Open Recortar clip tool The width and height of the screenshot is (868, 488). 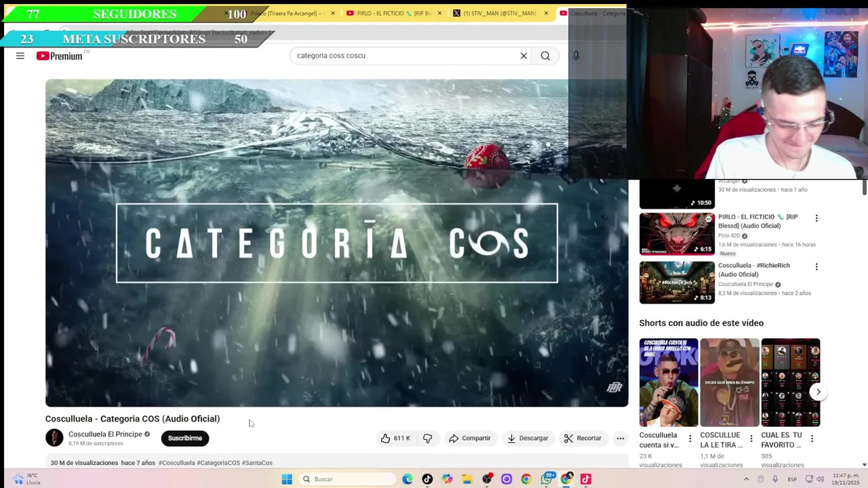pyautogui.click(x=583, y=439)
